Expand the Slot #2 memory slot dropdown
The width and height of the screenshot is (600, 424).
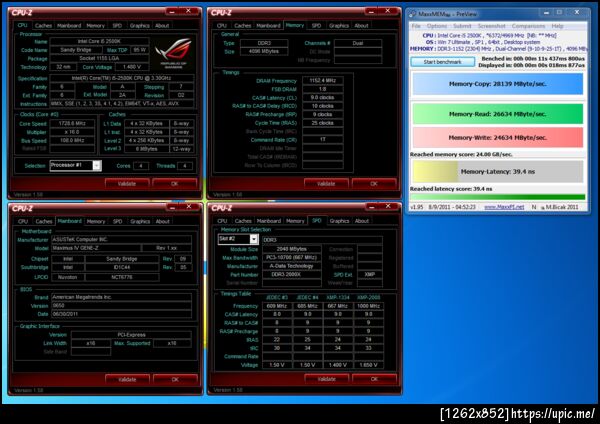coord(254,239)
